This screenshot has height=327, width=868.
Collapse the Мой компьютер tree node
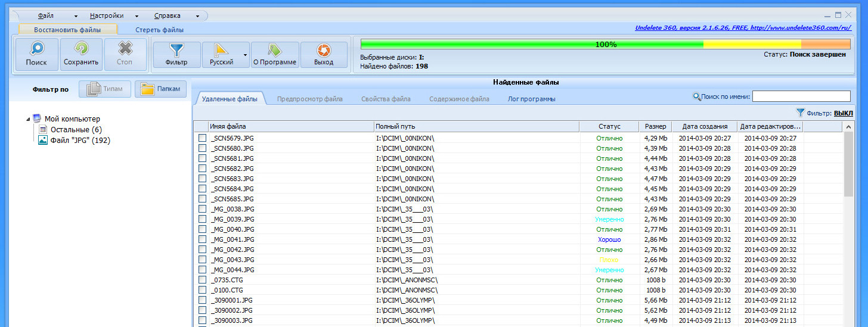28,119
